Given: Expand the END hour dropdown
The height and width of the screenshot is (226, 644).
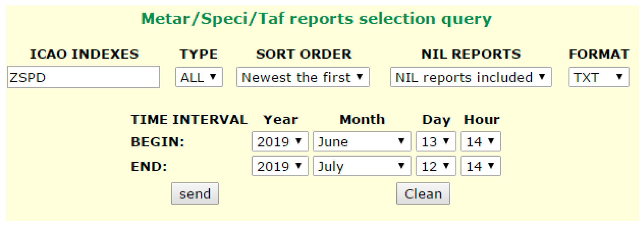Looking at the screenshot, I should 480,166.
